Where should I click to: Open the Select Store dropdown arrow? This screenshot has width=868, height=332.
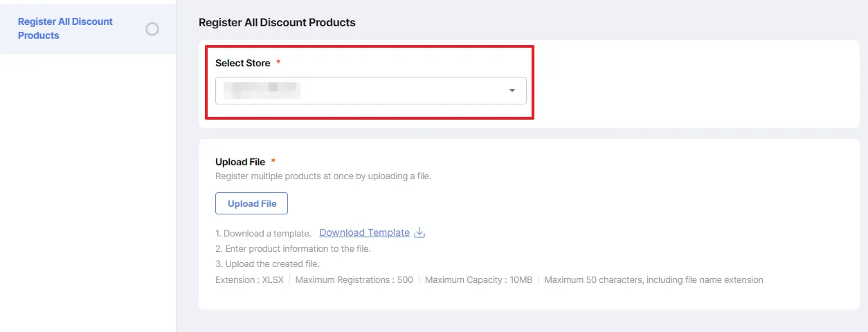tap(512, 91)
